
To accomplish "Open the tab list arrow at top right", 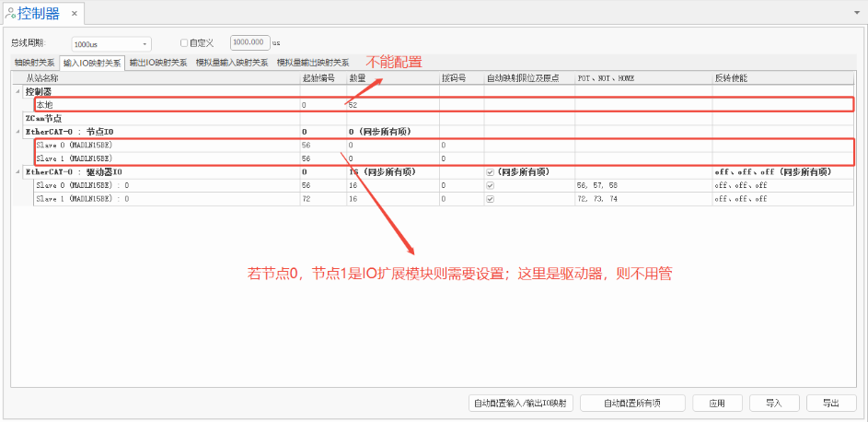I will (858, 12).
